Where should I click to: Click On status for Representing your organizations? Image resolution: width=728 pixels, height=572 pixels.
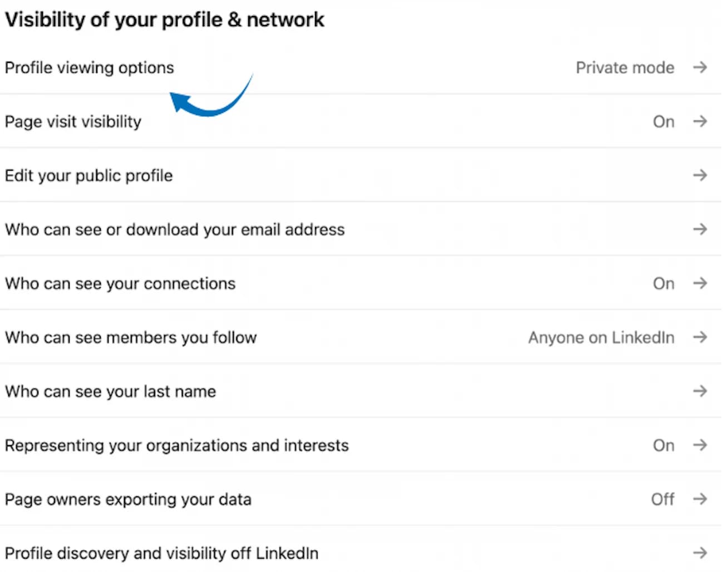coord(663,445)
